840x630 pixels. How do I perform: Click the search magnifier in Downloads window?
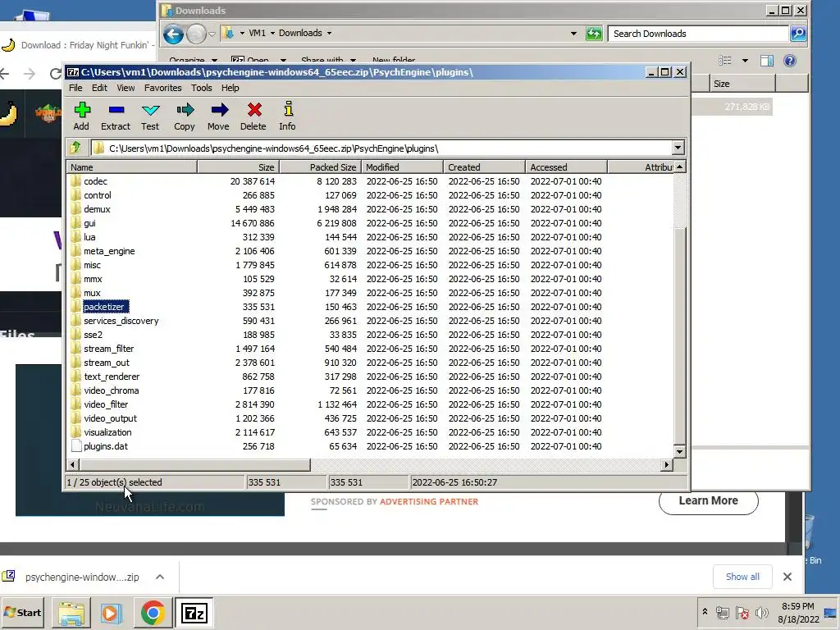click(797, 33)
